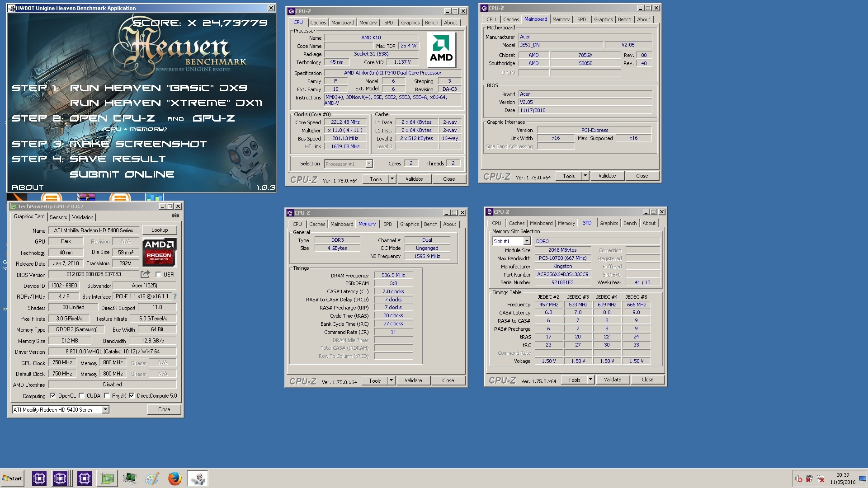Click the BIOS version export arrow icon
Screen dimensions: 868x488
tap(145, 274)
